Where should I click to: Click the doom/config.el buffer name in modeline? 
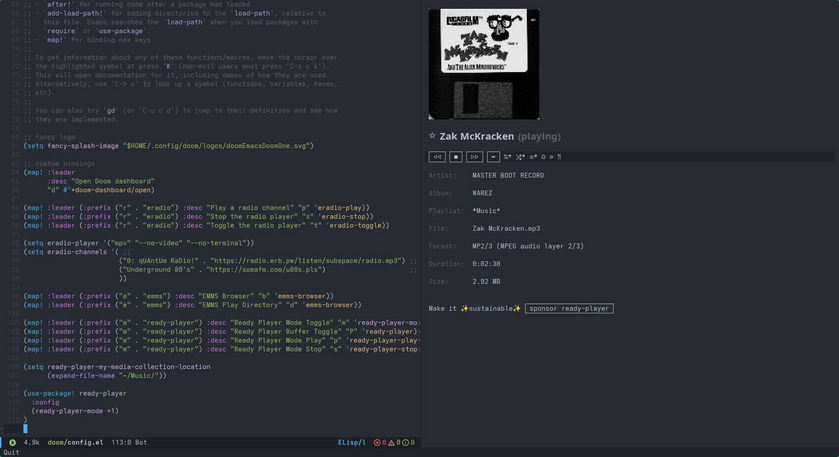(75, 443)
